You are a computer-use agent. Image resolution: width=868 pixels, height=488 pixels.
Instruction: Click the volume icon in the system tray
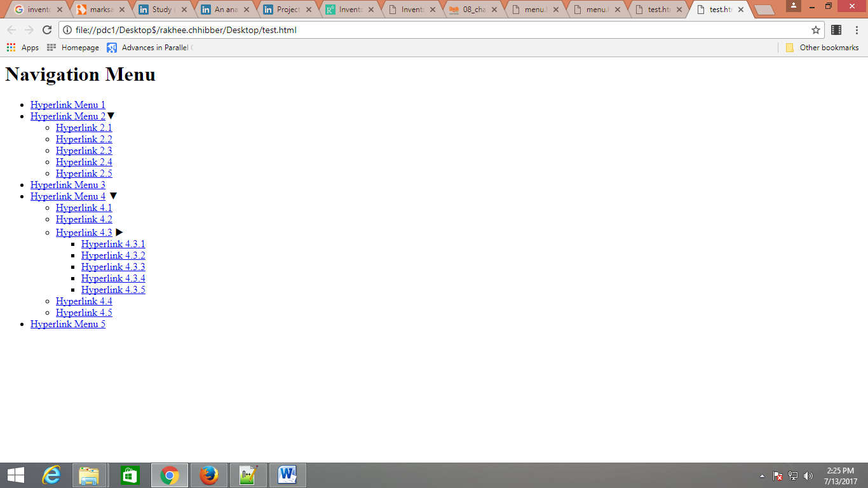coord(808,475)
